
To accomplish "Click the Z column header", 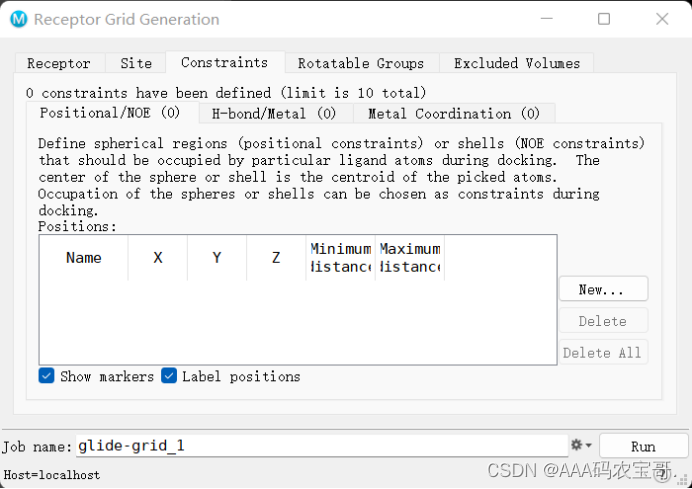I will tap(276, 258).
